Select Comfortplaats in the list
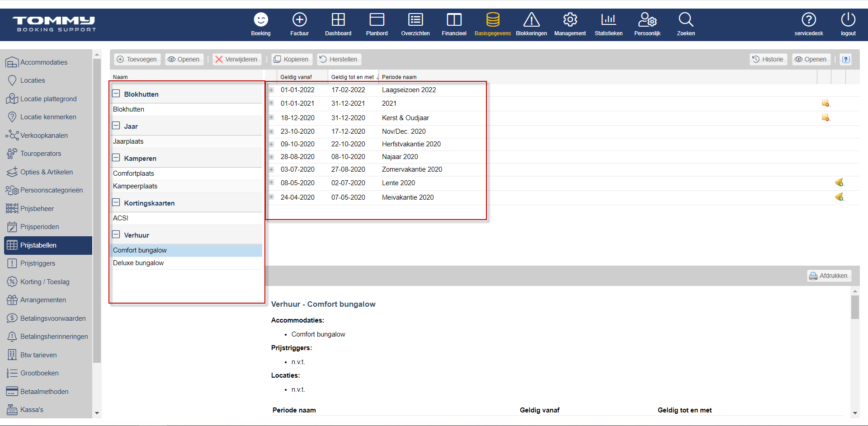Image resolution: width=868 pixels, height=426 pixels. click(x=186, y=173)
